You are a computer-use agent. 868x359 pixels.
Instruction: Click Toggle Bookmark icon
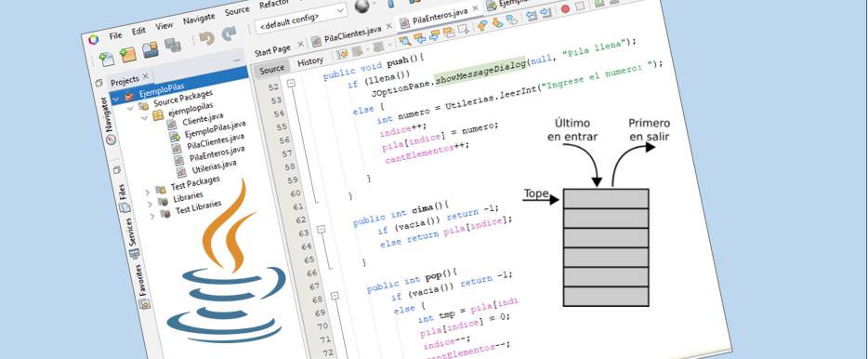[512, 20]
